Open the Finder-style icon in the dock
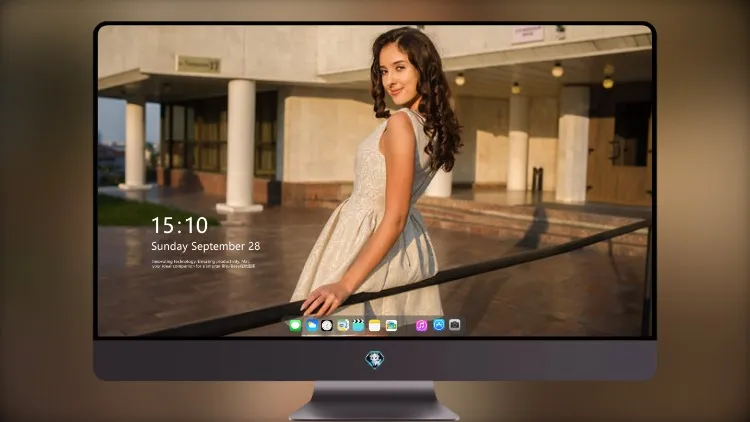The height and width of the screenshot is (422, 750). click(343, 325)
